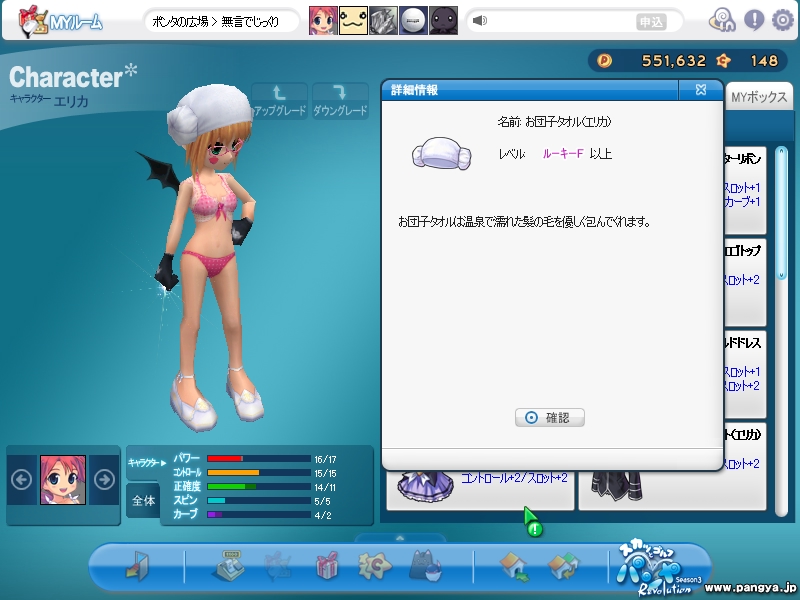800x600 pixels.
Task: Click the 確認 button
Action: click(x=549, y=417)
